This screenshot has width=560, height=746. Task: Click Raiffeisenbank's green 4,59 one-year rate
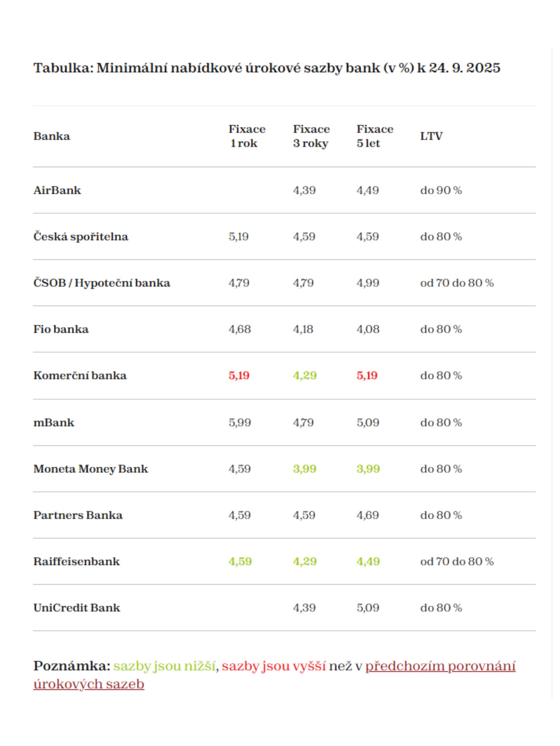(240, 561)
